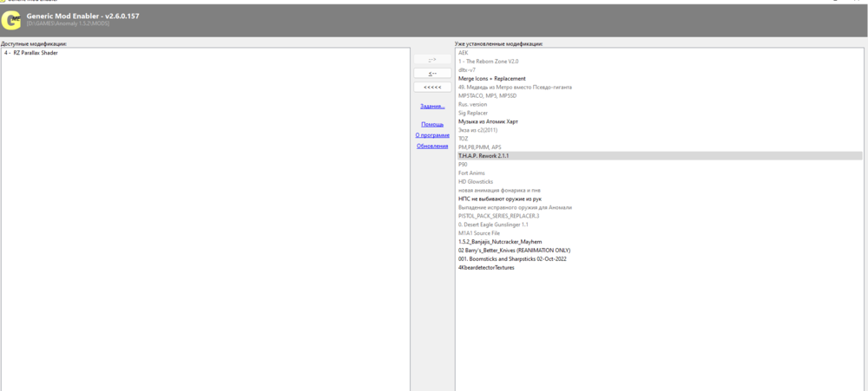
Task: Click the Обновления updates link
Action: (x=432, y=146)
